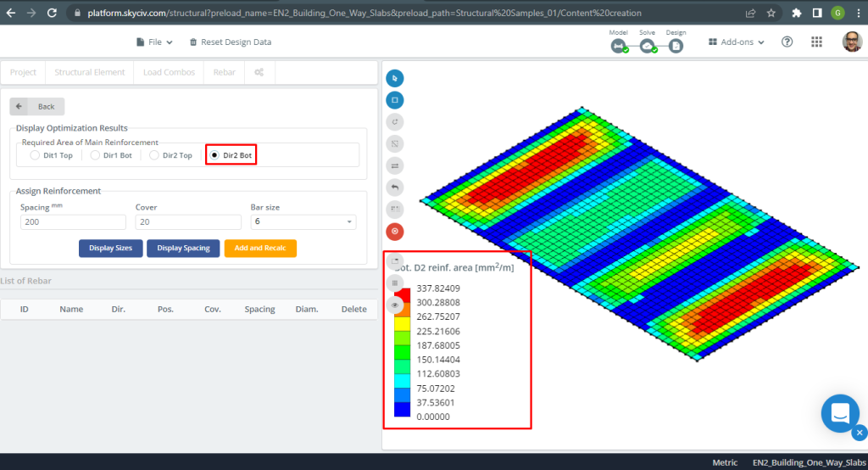Select the Dir2 Top radio option
Viewport: 868px width, 470px height.
(154, 155)
